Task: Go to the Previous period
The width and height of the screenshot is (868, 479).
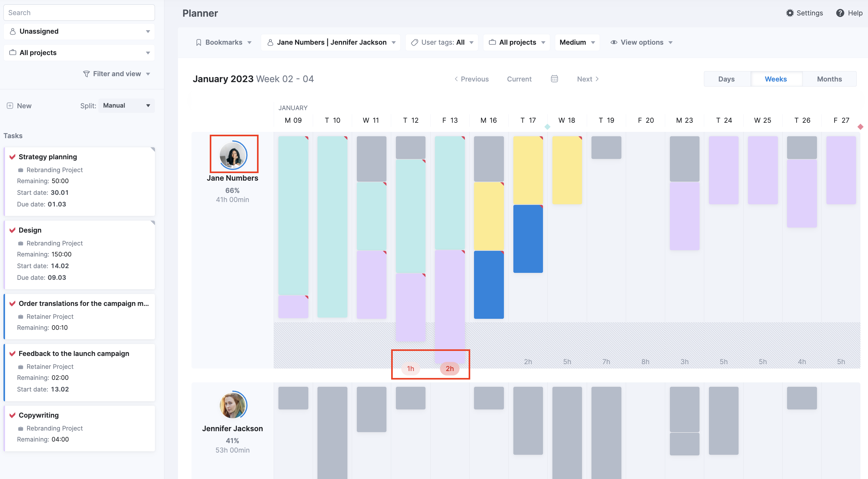Action: click(471, 79)
